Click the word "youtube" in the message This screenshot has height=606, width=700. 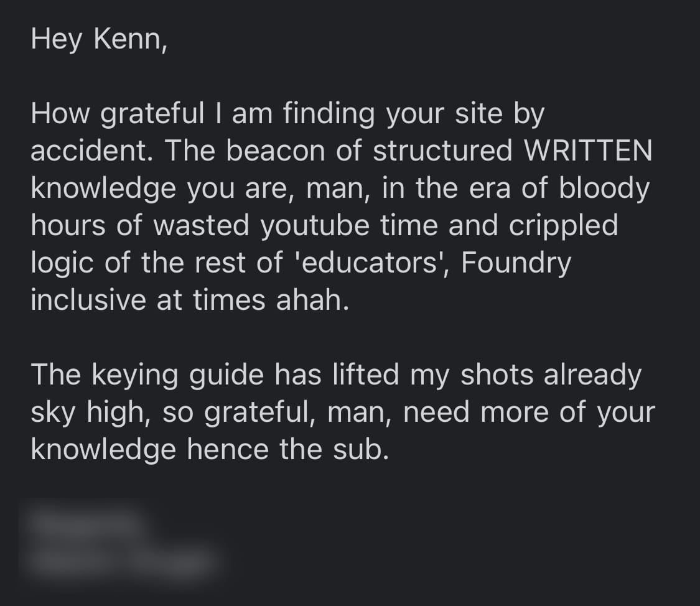315,225
